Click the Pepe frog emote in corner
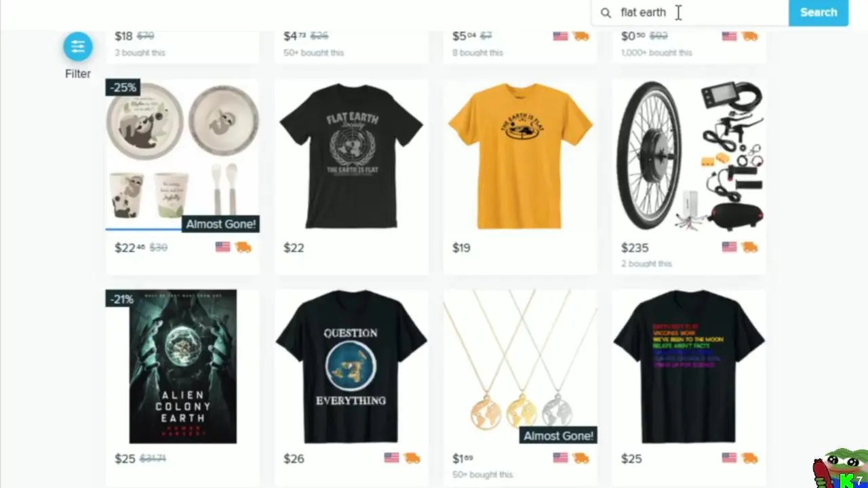 click(x=840, y=468)
